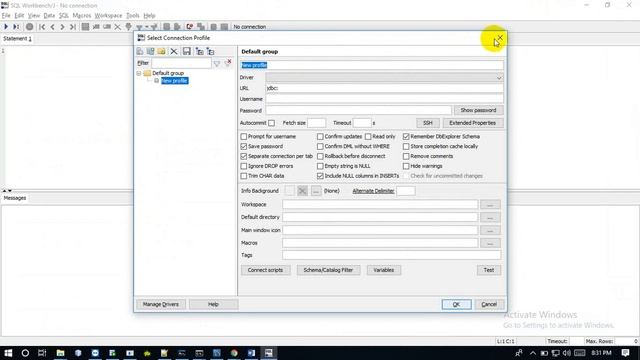This screenshot has height=360, width=640.
Task: Click the collapse all groups tree icon
Action: pos(211,51)
